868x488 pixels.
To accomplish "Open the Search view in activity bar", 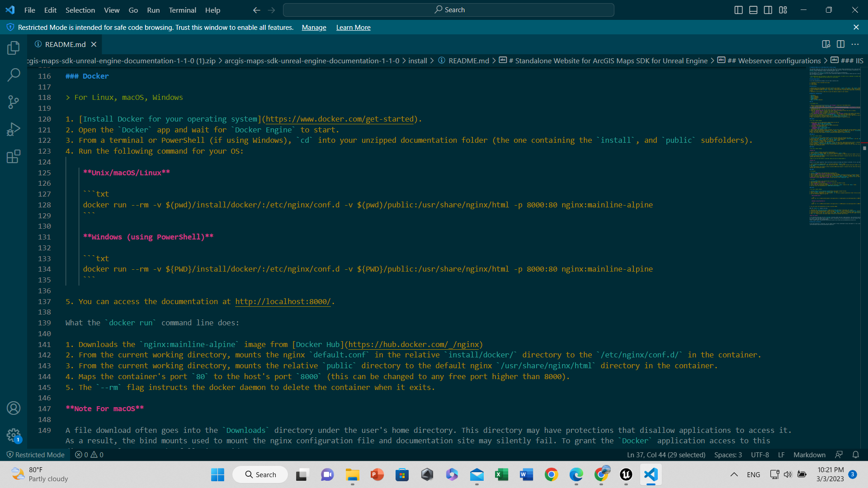I will tap(14, 75).
